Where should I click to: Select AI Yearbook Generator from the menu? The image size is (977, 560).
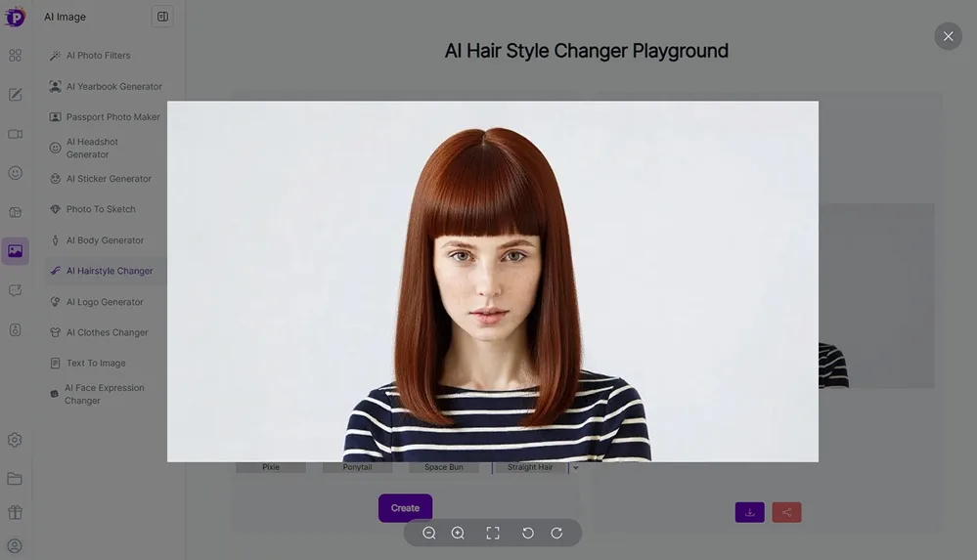point(113,87)
